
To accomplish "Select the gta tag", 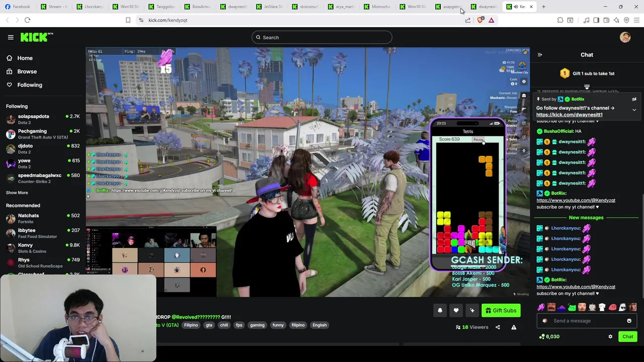I will click(209, 325).
